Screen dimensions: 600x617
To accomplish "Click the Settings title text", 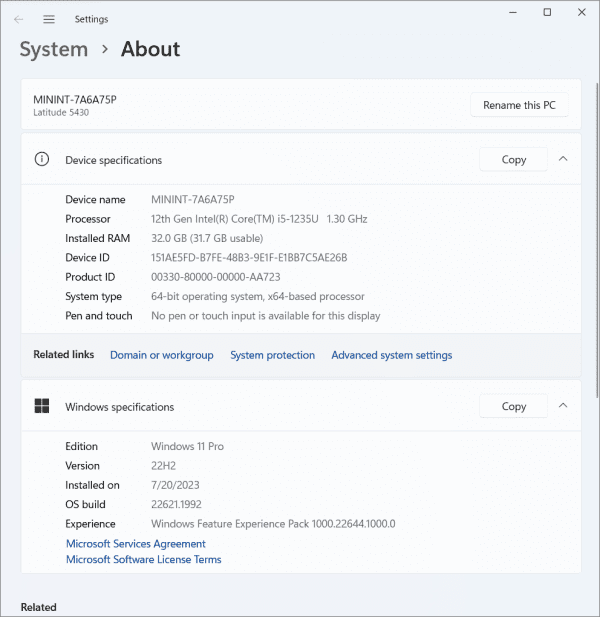I will tap(91, 19).
